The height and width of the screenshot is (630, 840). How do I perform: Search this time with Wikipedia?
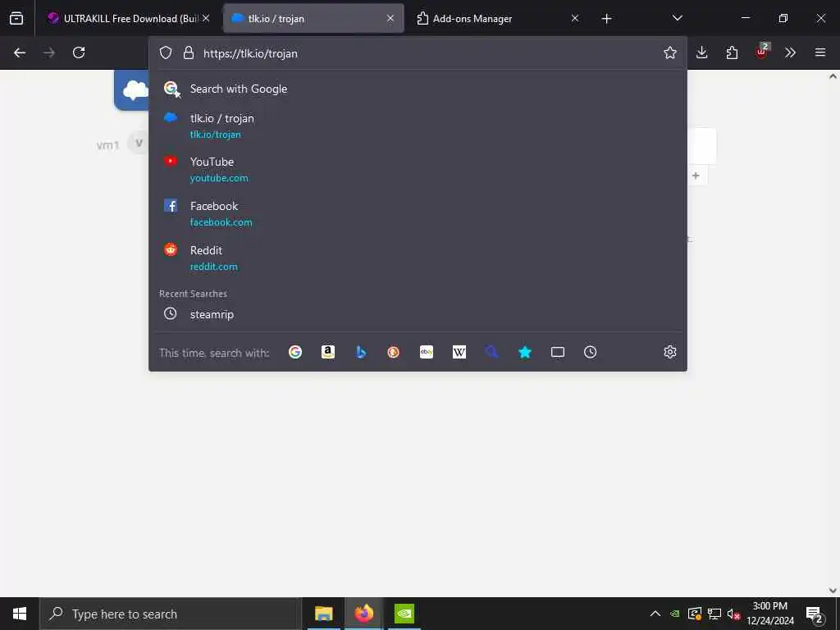(459, 352)
